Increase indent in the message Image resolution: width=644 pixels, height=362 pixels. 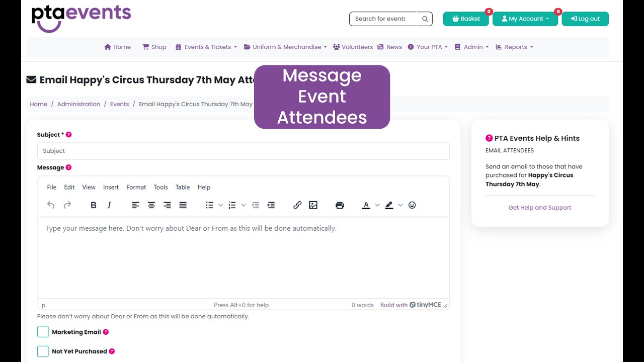[x=271, y=205]
